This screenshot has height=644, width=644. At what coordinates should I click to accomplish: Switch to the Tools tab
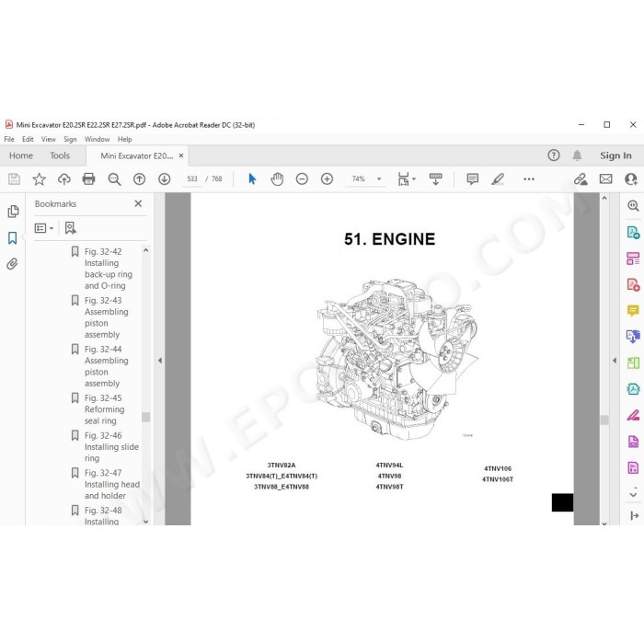coord(60,155)
